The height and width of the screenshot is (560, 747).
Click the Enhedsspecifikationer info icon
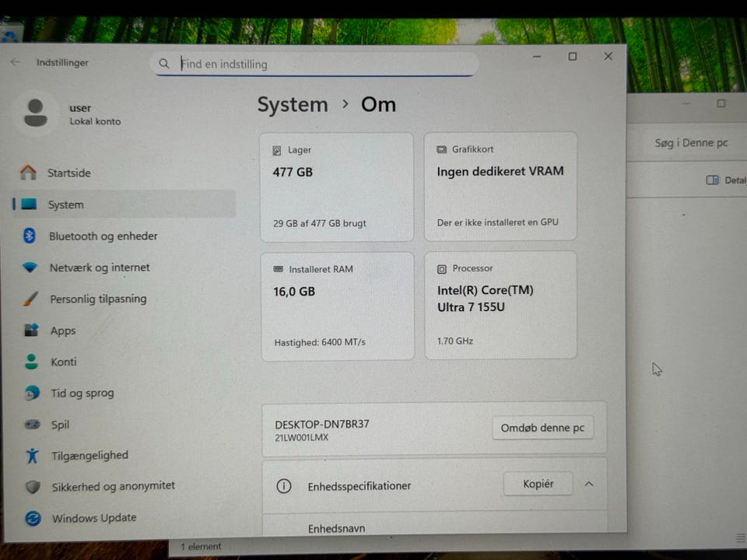[284, 486]
